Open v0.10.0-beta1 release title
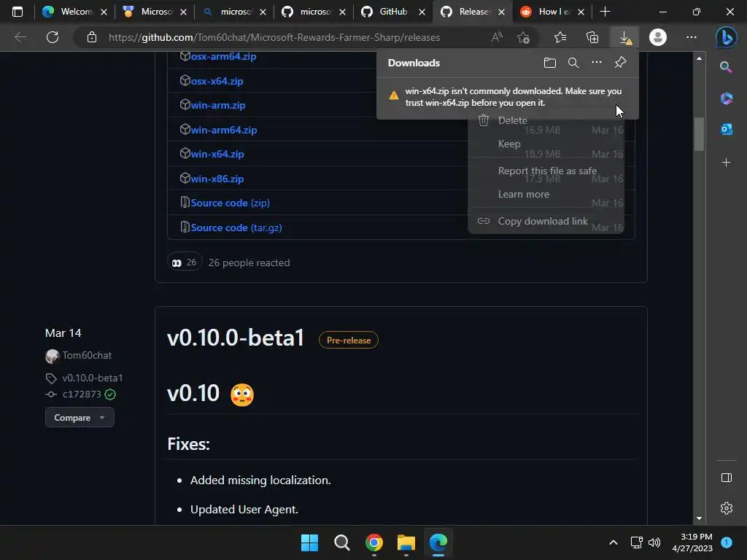The height and width of the screenshot is (560, 747). [236, 338]
